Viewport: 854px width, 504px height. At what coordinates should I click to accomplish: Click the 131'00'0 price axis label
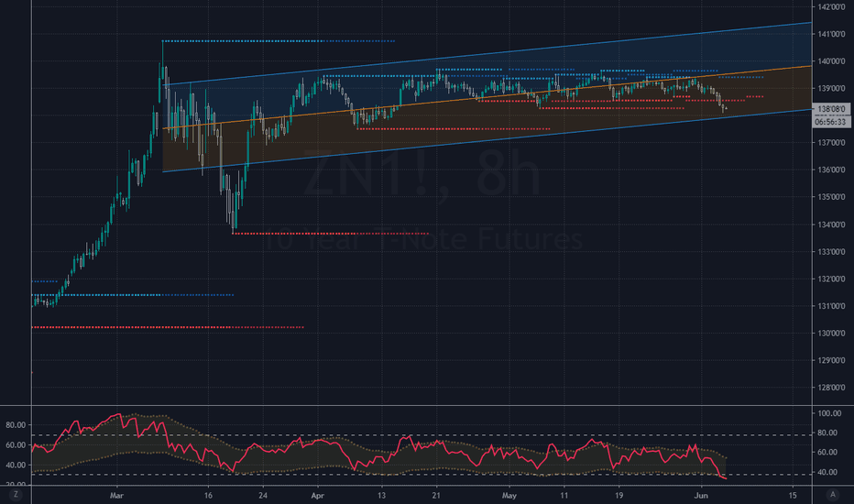pyautogui.click(x=831, y=306)
